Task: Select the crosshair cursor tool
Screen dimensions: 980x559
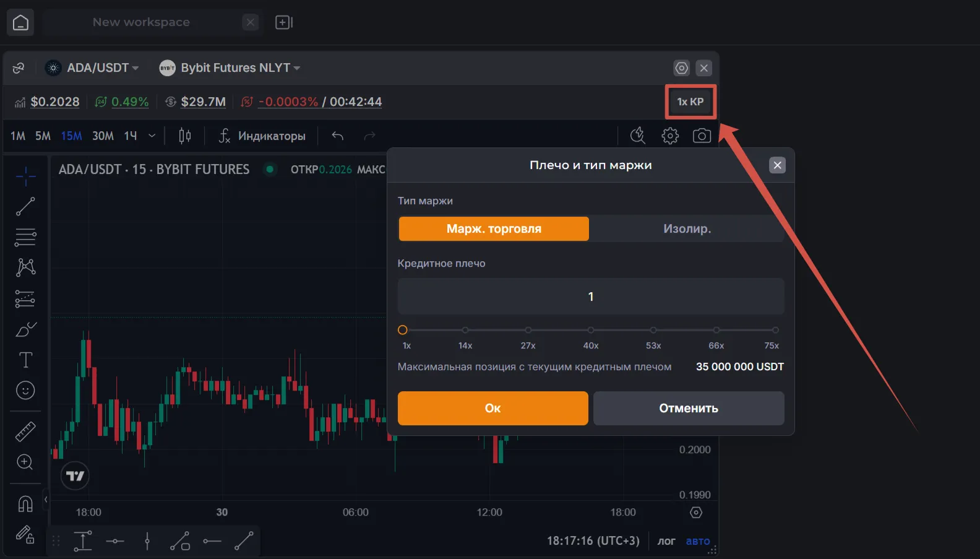Action: [x=25, y=176]
